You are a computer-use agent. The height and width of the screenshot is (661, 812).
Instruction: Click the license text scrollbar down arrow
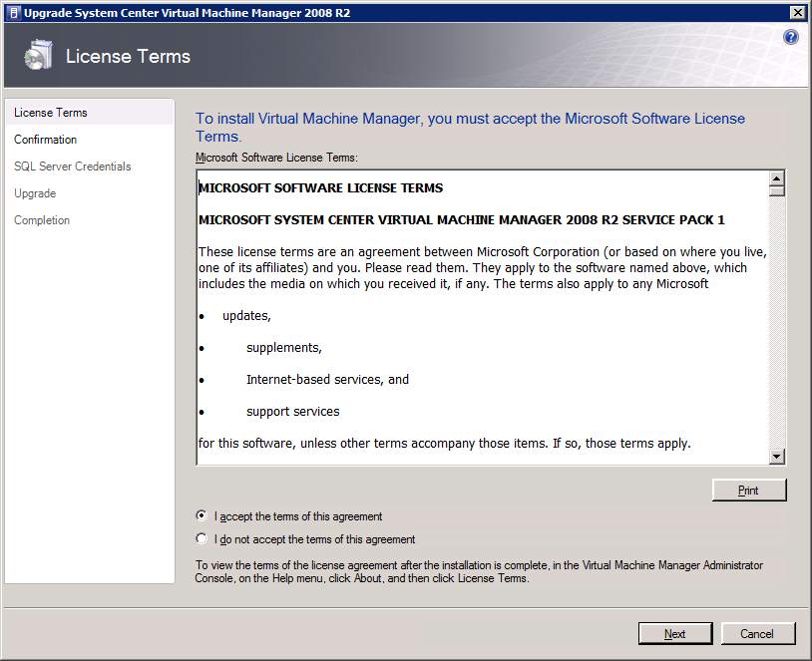(776, 456)
